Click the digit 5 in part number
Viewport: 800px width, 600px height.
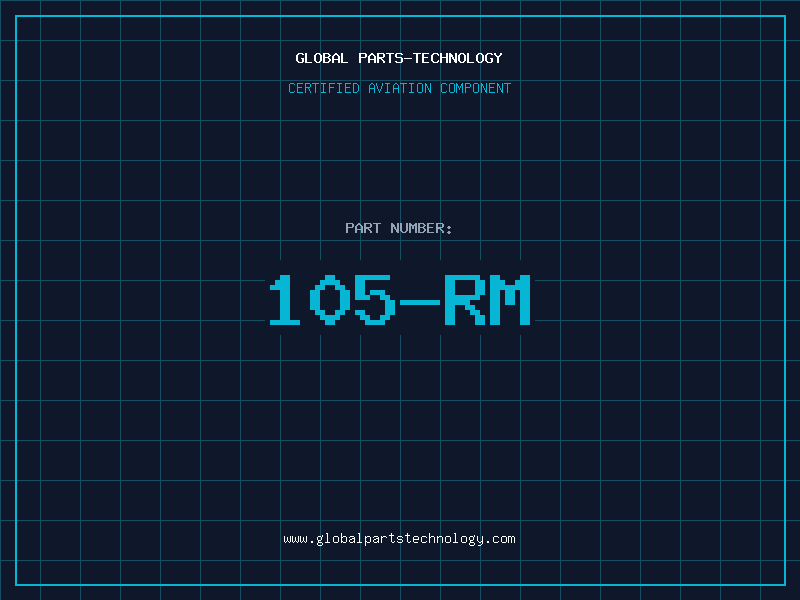pyautogui.click(x=375, y=300)
